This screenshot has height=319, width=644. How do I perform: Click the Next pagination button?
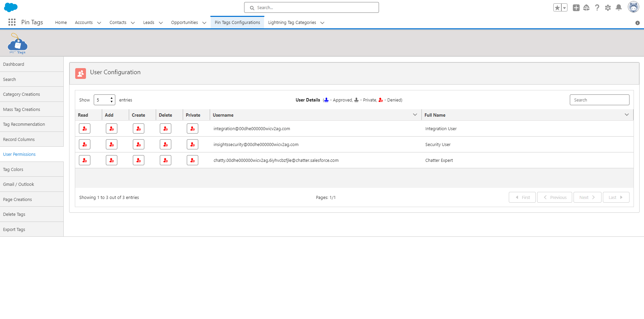[x=587, y=197]
